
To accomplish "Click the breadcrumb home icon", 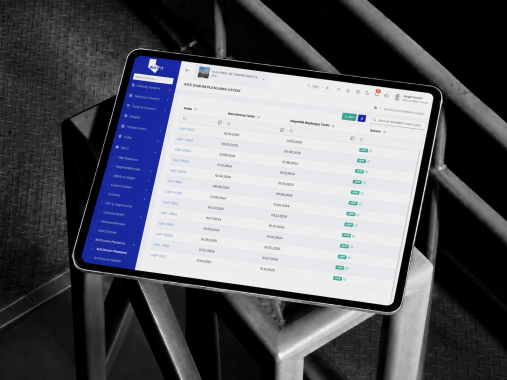I will click(375, 107).
